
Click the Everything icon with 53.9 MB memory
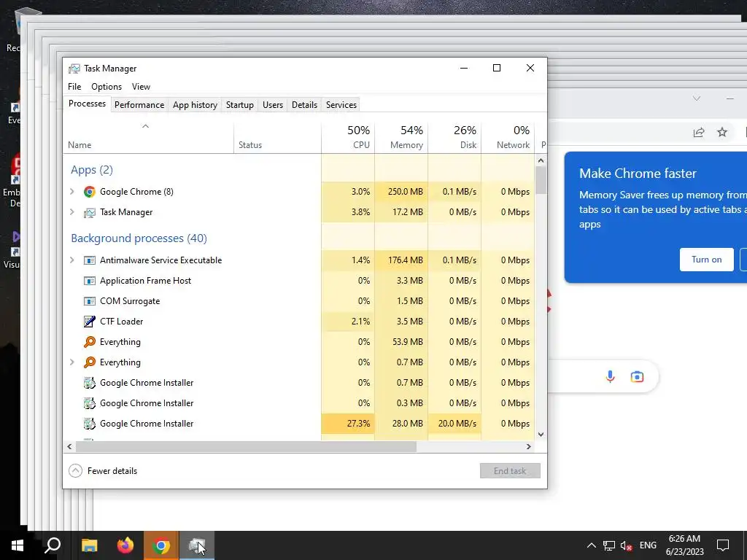pyautogui.click(x=89, y=342)
